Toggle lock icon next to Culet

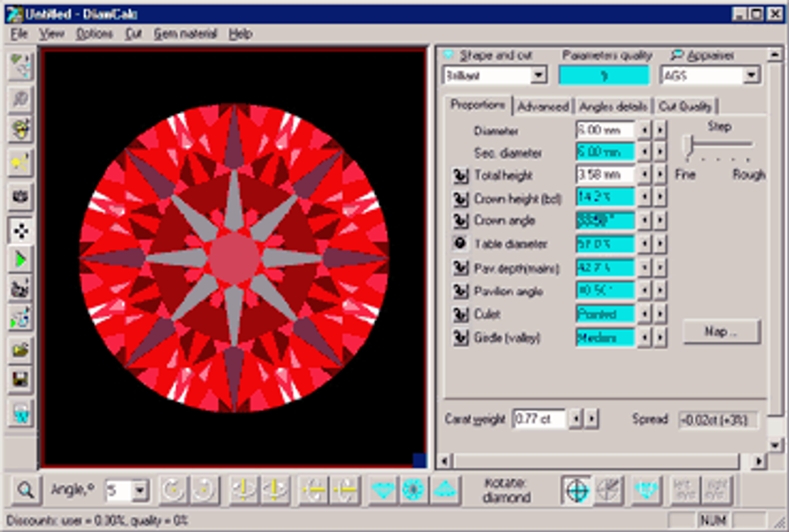(x=460, y=314)
